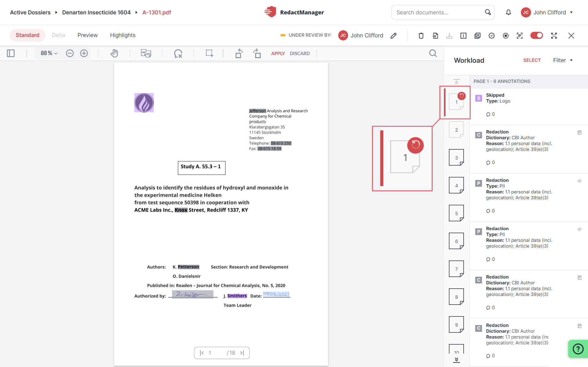Toggle fullscreen mode icon

554,36
